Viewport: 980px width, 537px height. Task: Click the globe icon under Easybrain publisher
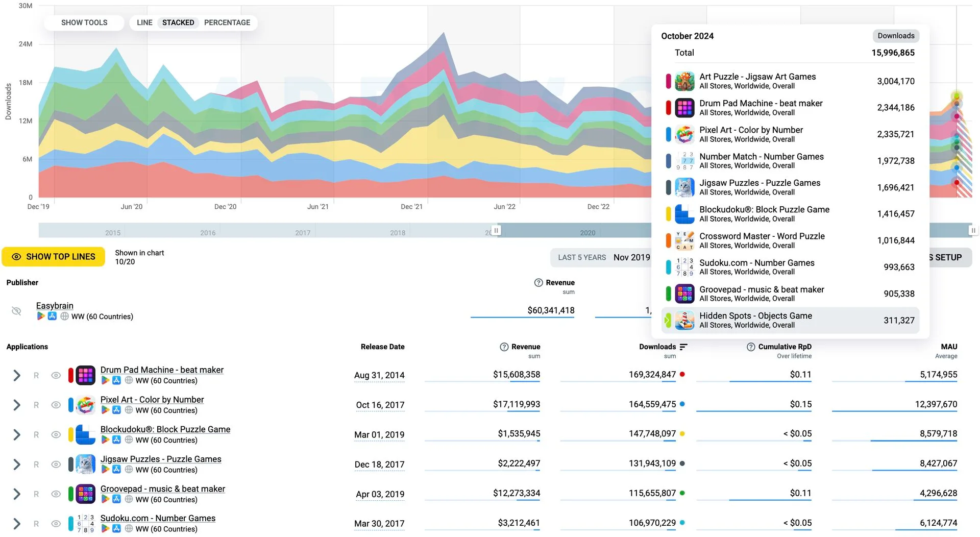pyautogui.click(x=64, y=316)
